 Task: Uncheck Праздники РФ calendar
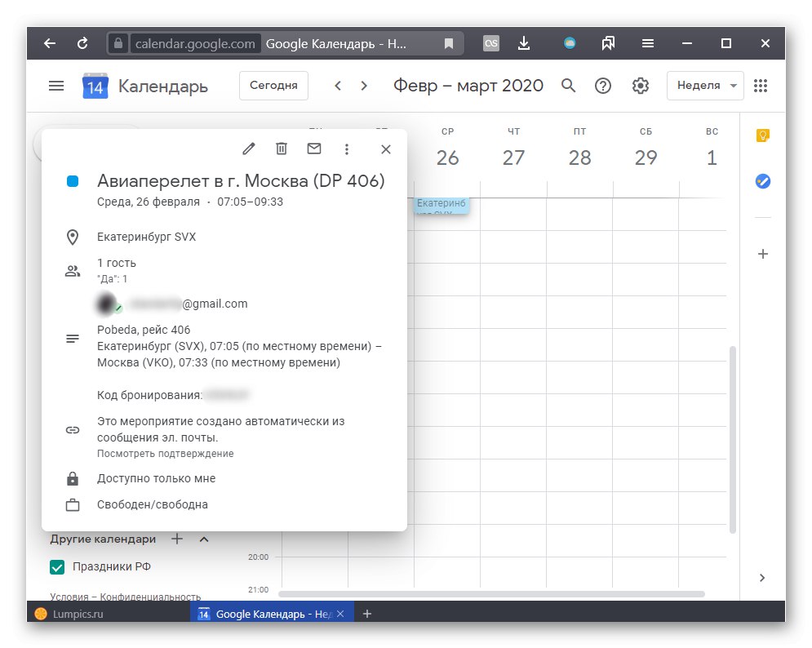pos(57,567)
